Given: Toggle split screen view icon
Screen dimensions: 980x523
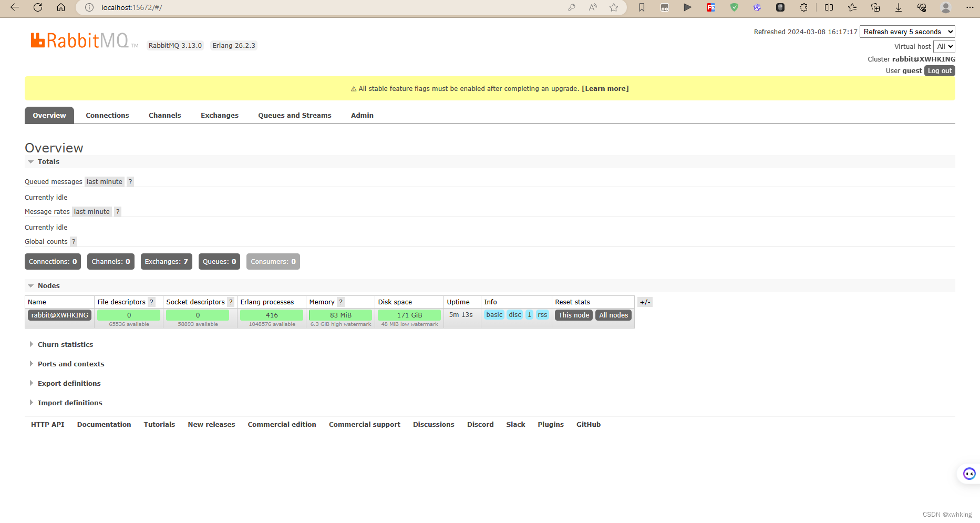Looking at the screenshot, I should point(829,7).
